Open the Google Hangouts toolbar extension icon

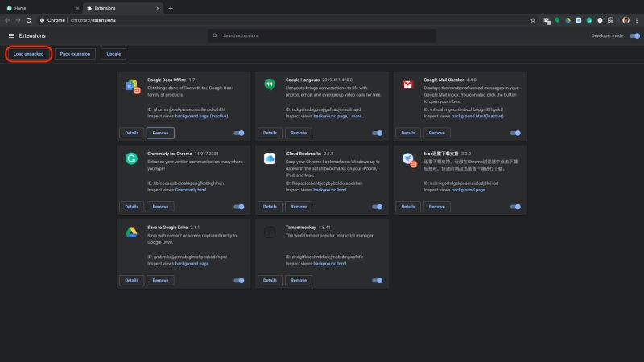557,19
